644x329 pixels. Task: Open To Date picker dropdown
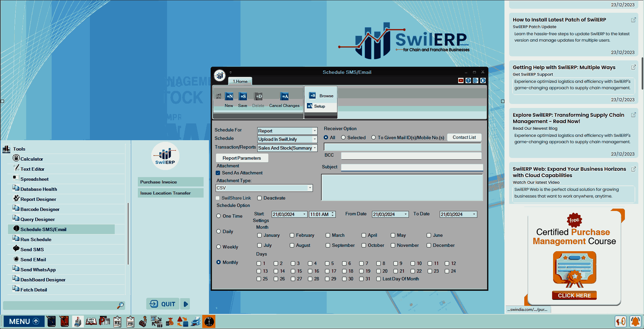pos(474,214)
